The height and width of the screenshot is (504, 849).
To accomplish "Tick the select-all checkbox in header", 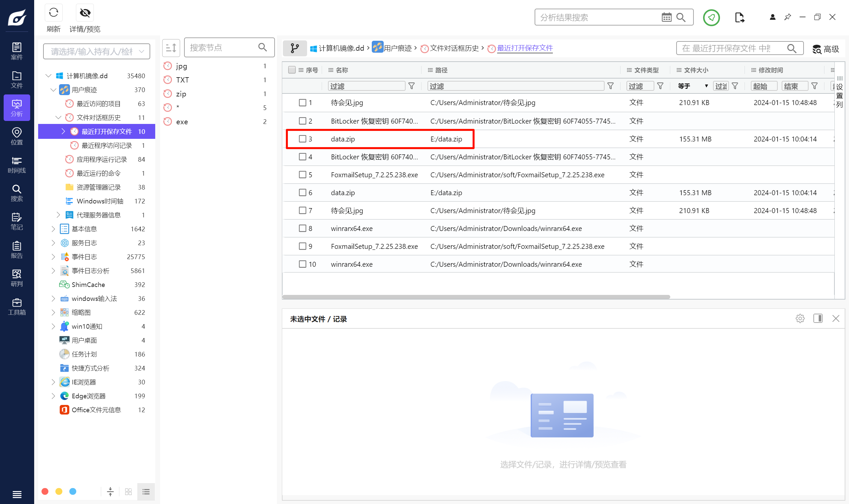I will [292, 70].
